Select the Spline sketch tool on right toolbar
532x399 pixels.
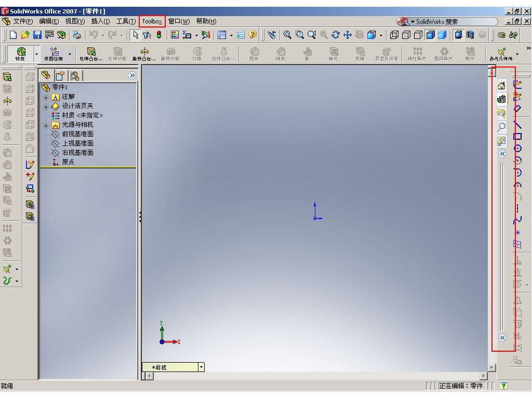click(x=517, y=220)
